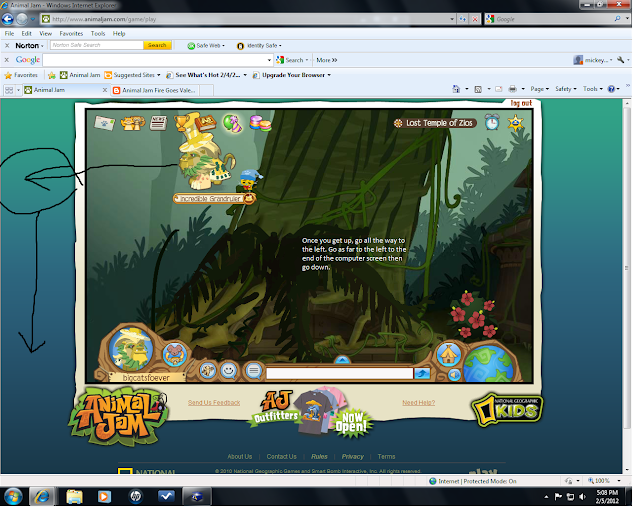The image size is (640, 513).
Task: Open the View menu
Action: pyautogui.click(x=45, y=33)
